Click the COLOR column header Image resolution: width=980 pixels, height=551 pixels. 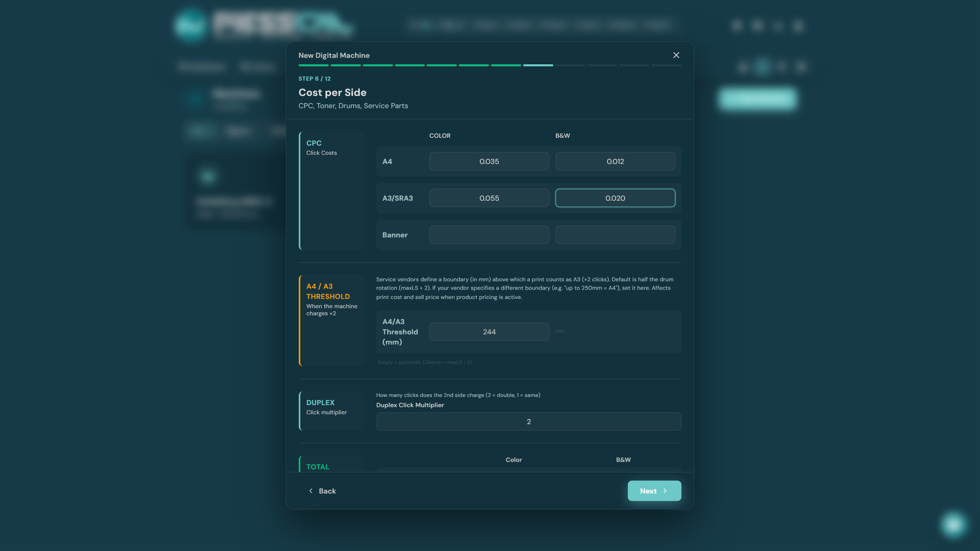pyautogui.click(x=440, y=136)
